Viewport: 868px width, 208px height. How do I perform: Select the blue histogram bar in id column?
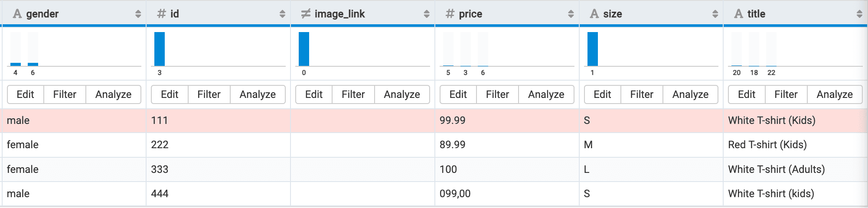[160, 49]
